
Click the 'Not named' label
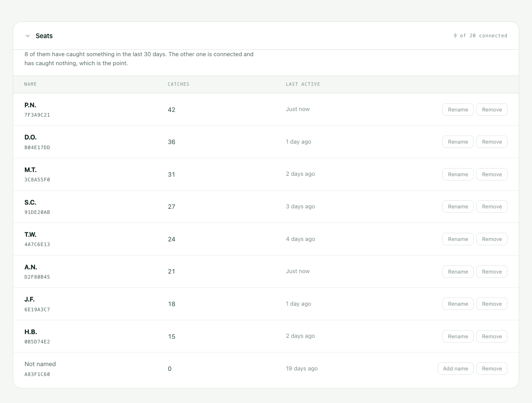40,364
